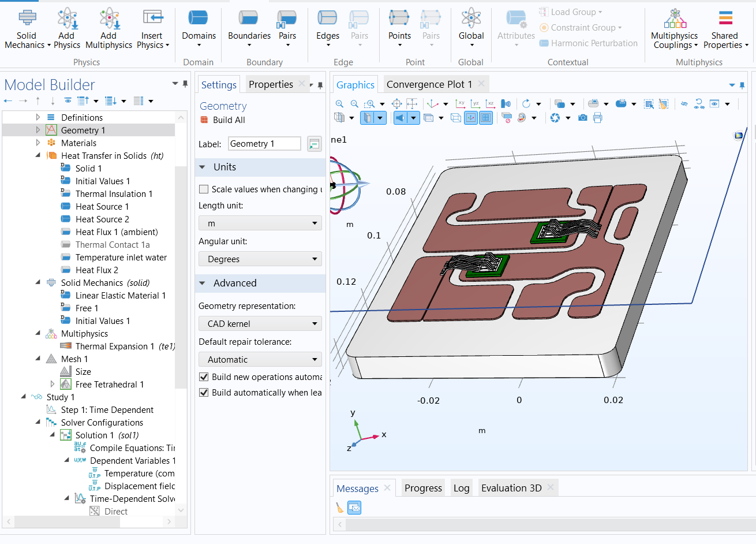756x544 pixels.
Task: Uncheck Build new operations automatically
Action: (204, 377)
